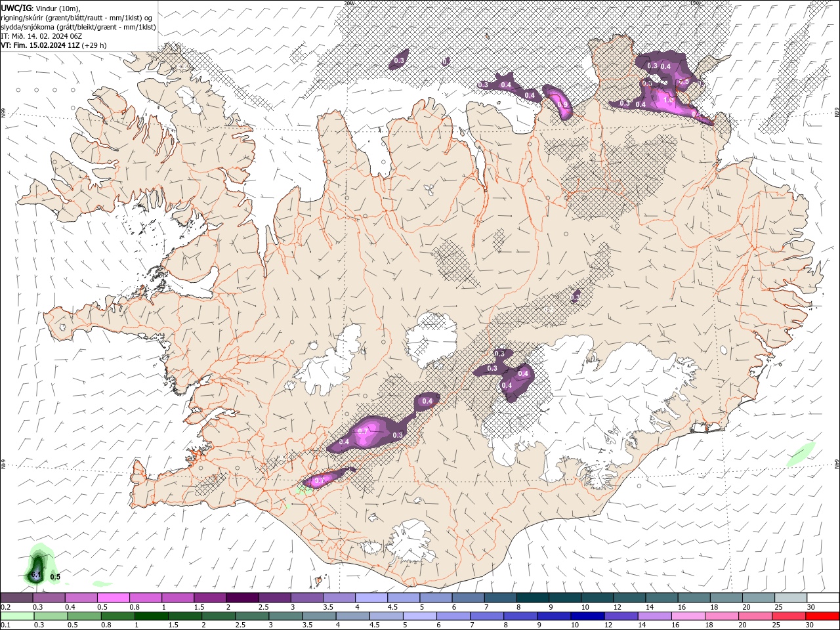Screen dimensions: 840x630
Task: Click the black '0.5' rain value in the southwest ocean
Action: 55,577
